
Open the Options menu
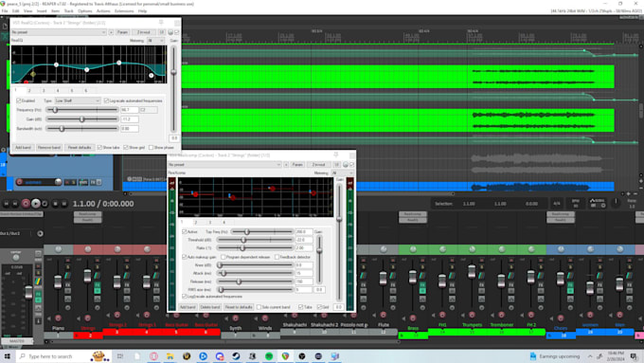pos(84,11)
